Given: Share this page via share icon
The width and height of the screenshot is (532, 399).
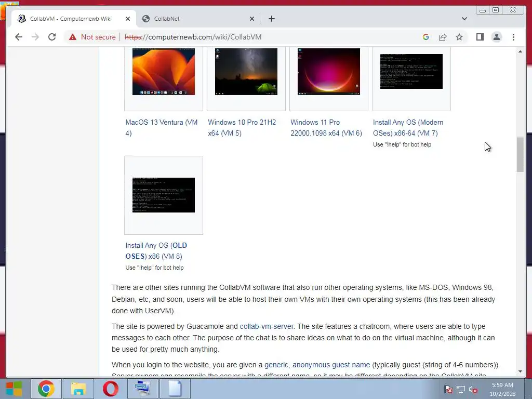Looking at the screenshot, I should 443,37.
